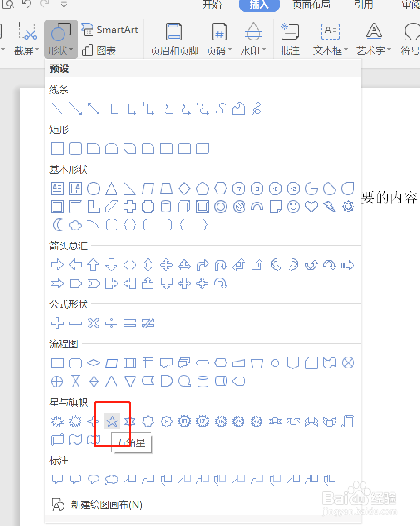The width and height of the screenshot is (420, 526).
Task: Switch to the 页面布局 ribbon tab
Action: (311, 6)
